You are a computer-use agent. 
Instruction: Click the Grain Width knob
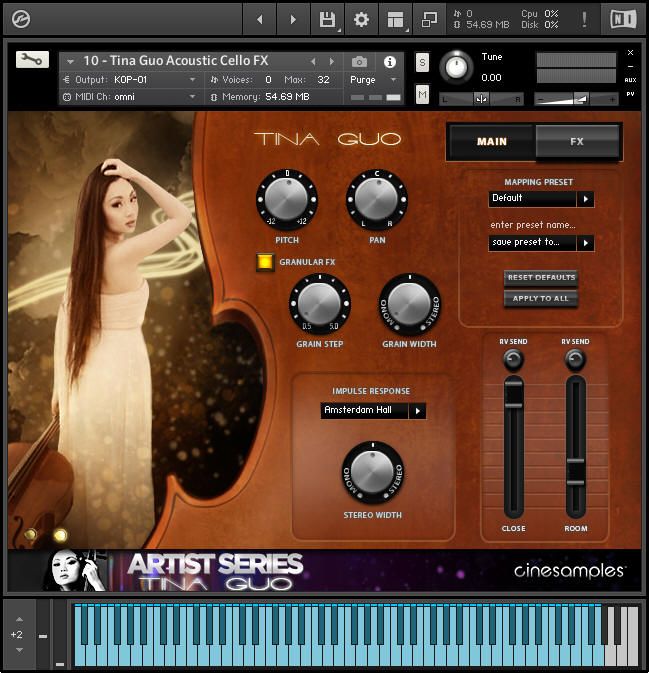pyautogui.click(x=409, y=303)
